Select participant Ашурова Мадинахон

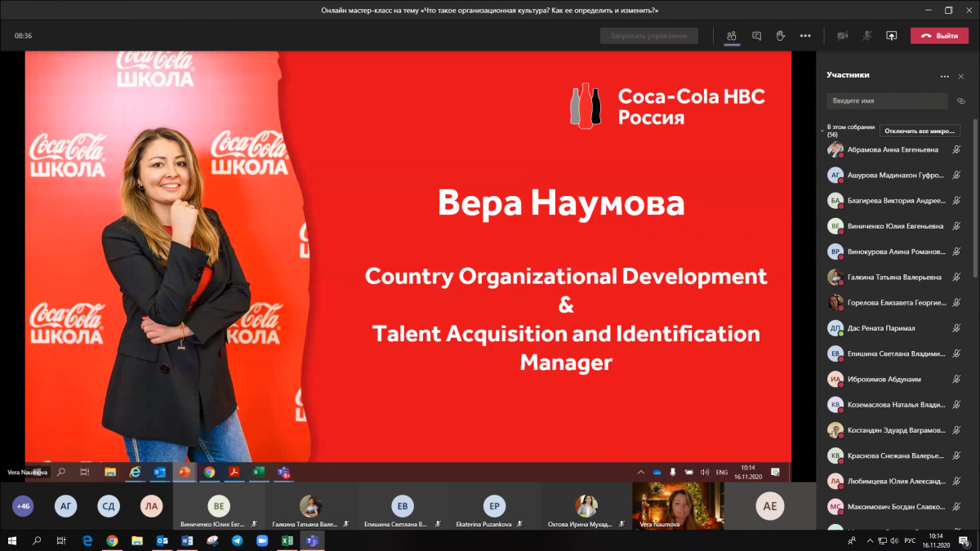[x=894, y=175]
